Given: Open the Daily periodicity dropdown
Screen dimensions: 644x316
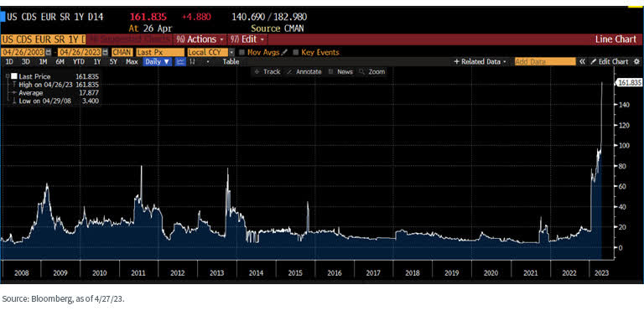Looking at the screenshot, I should pos(158,61).
